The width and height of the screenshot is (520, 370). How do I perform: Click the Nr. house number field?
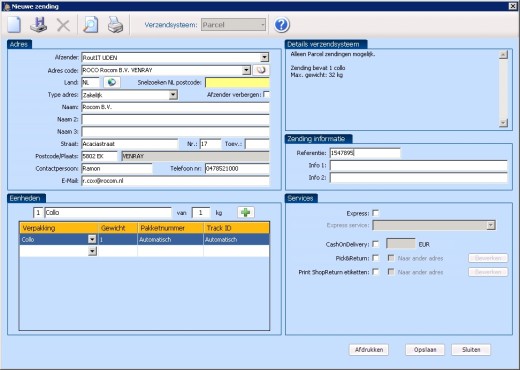coord(210,144)
